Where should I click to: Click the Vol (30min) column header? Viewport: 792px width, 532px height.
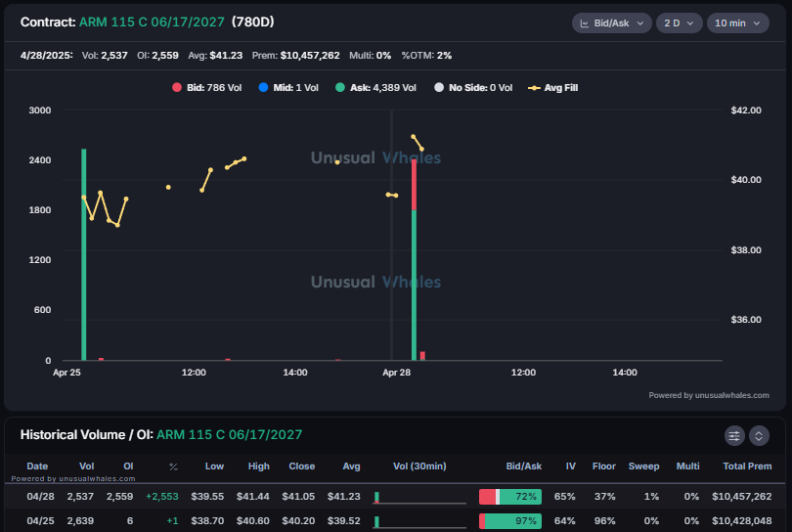tap(419, 466)
